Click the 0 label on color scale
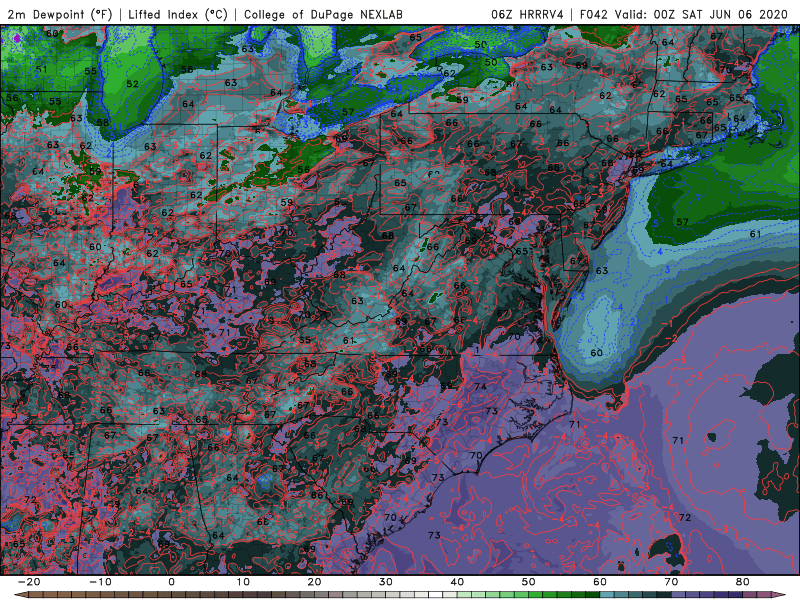Image resolution: width=800 pixels, height=600 pixels. pos(171,582)
